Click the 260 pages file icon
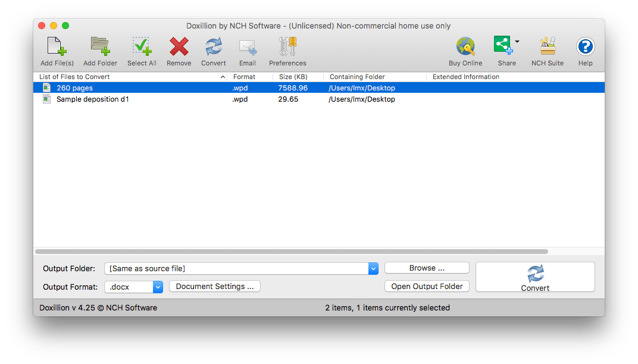 (x=47, y=87)
